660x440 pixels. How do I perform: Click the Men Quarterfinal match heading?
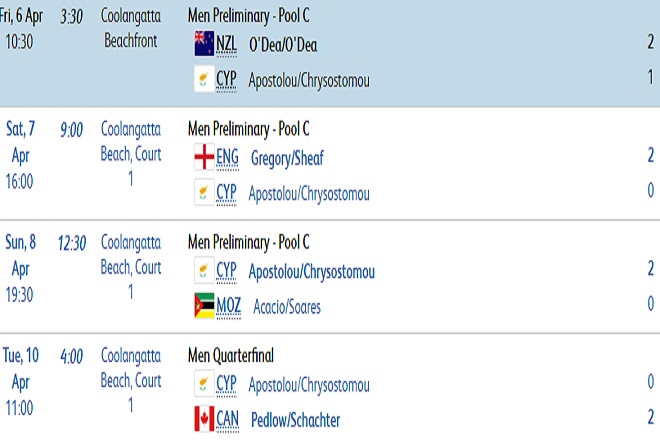point(231,355)
